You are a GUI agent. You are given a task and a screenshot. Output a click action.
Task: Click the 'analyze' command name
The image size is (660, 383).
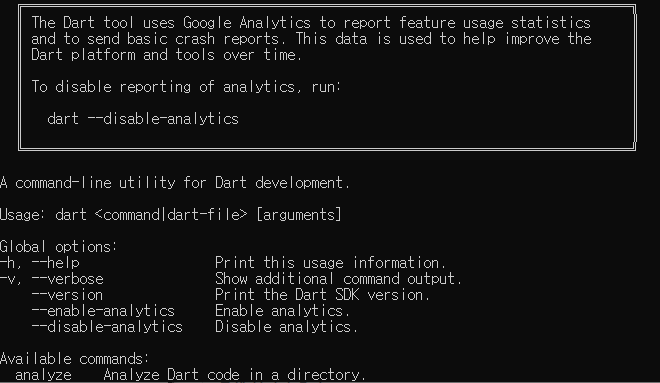pos(43,375)
